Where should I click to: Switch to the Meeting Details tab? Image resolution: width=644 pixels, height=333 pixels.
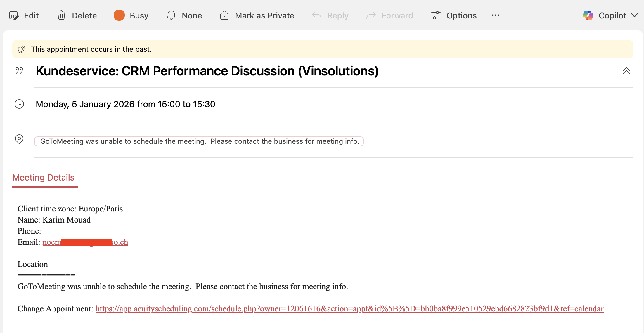coord(44,178)
